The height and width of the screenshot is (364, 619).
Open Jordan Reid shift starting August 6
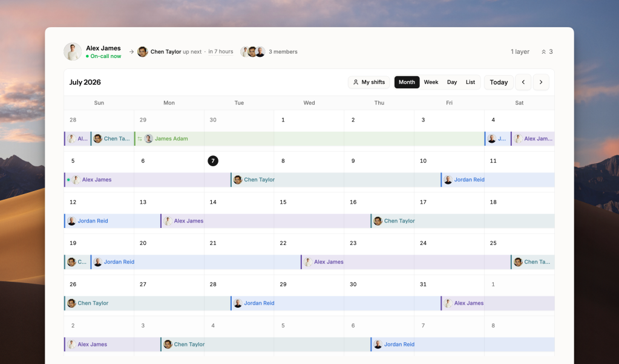click(463, 344)
